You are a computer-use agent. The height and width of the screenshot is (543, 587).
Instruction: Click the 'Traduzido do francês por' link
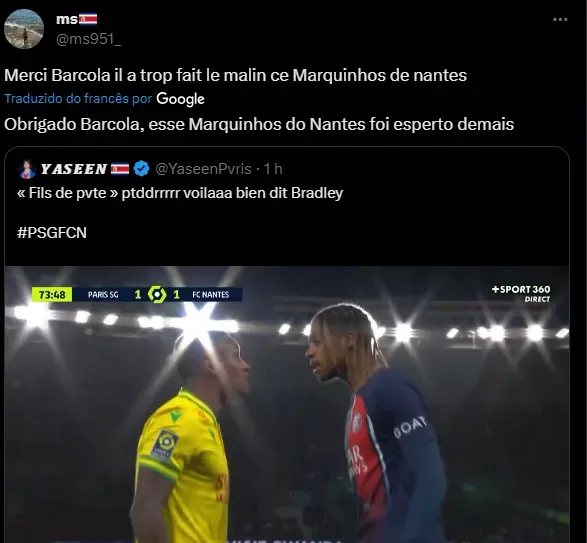click(x=78, y=98)
